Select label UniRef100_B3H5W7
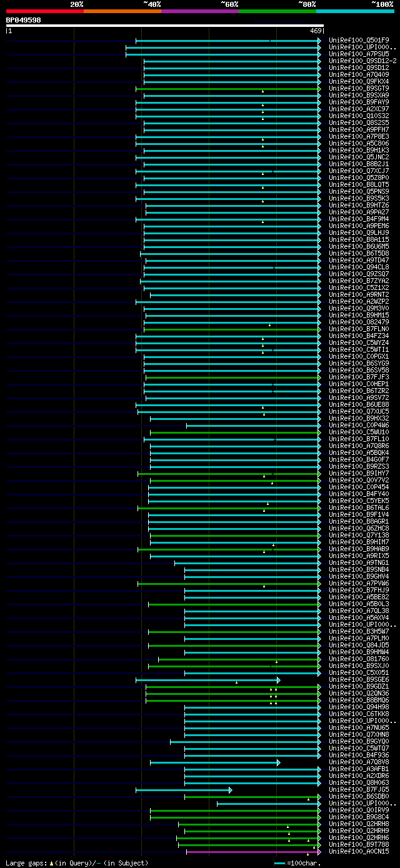Viewport: 400px width, 868px height. (359, 631)
